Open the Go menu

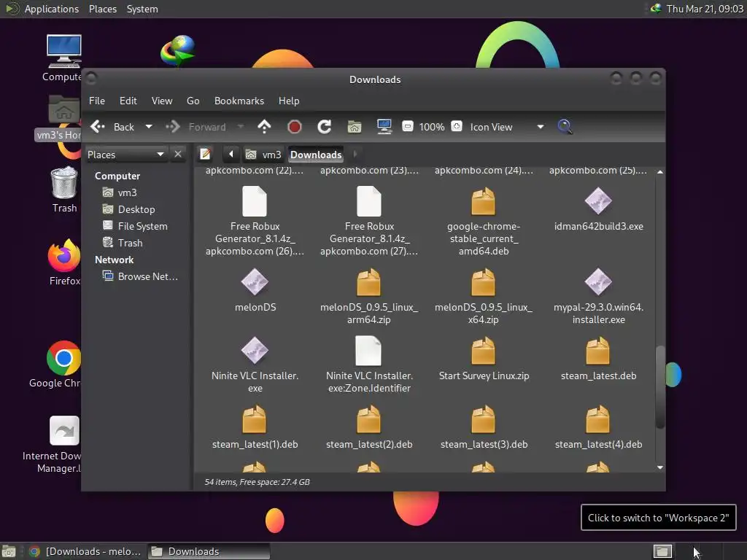193,101
